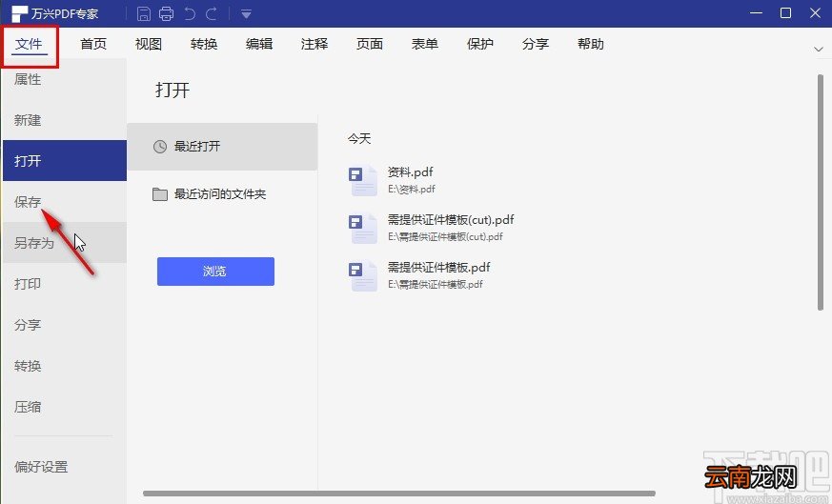This screenshot has width=832, height=504.
Task: Select the 保护 tab
Action: click(x=479, y=44)
